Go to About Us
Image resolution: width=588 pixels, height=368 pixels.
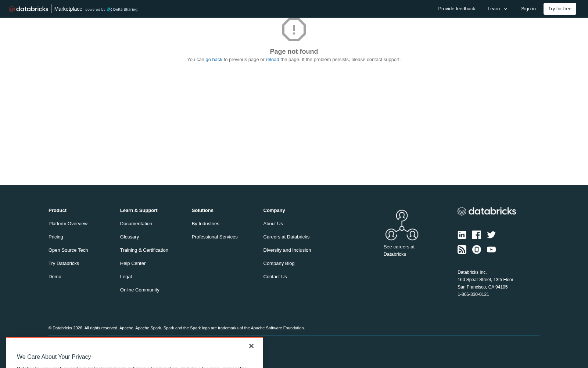[273, 224]
